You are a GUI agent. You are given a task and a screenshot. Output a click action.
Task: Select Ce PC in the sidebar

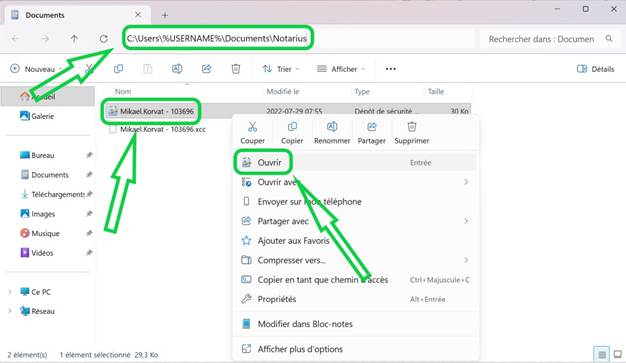tap(36, 292)
